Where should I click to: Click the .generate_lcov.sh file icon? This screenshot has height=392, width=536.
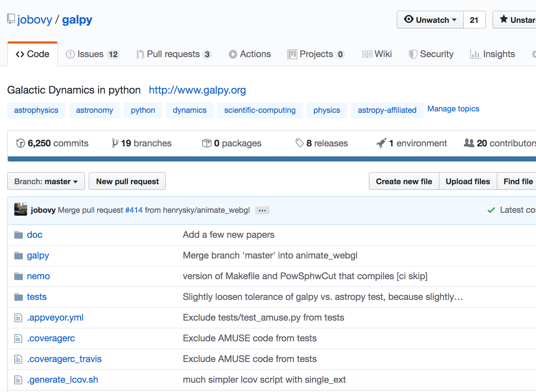(x=18, y=380)
